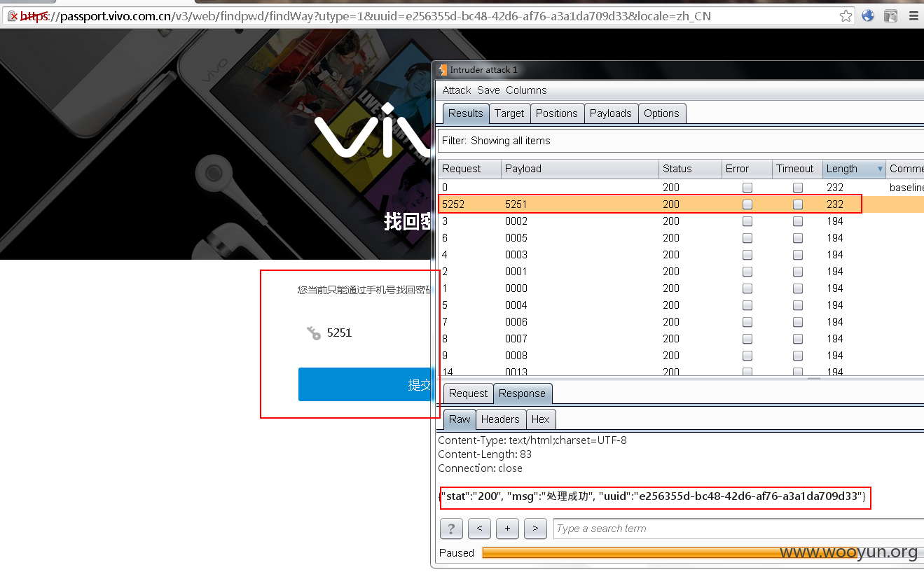Viewport: 924px width, 572px height.
Task: Switch to the Positions tab
Action: coord(557,113)
